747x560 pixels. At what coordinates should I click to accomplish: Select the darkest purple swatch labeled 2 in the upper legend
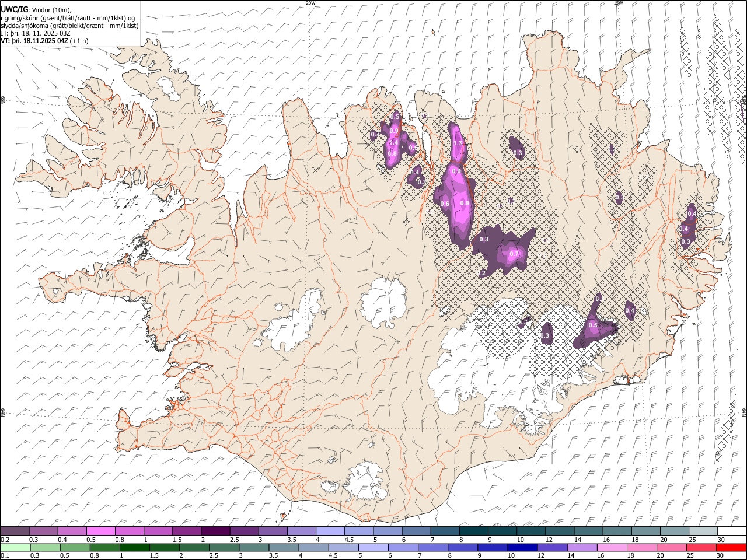coord(215,531)
